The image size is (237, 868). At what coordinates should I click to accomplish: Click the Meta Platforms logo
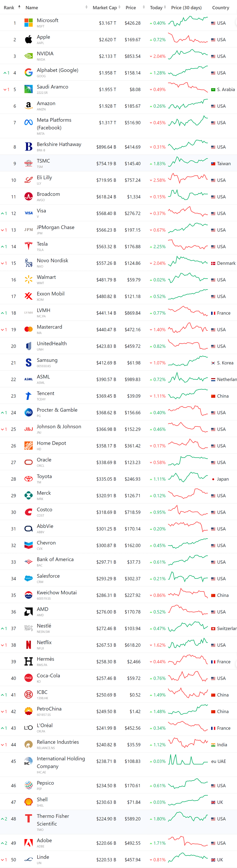[x=29, y=123]
